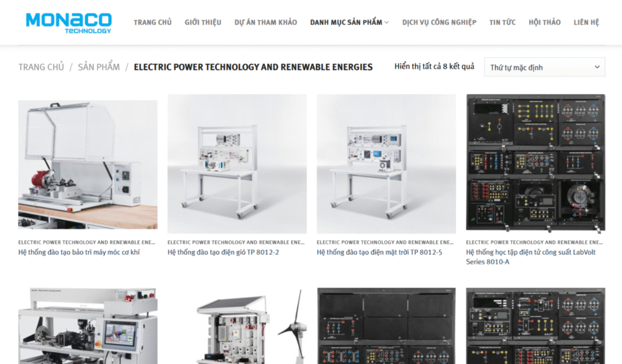Navigate to TIN TỨC
622x364 pixels.
502,22
